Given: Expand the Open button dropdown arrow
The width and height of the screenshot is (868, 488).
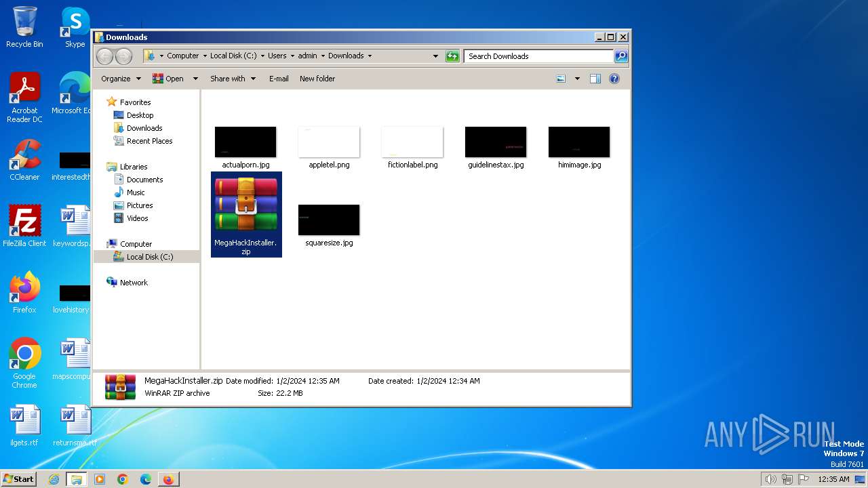Looking at the screenshot, I should pyautogui.click(x=195, y=79).
